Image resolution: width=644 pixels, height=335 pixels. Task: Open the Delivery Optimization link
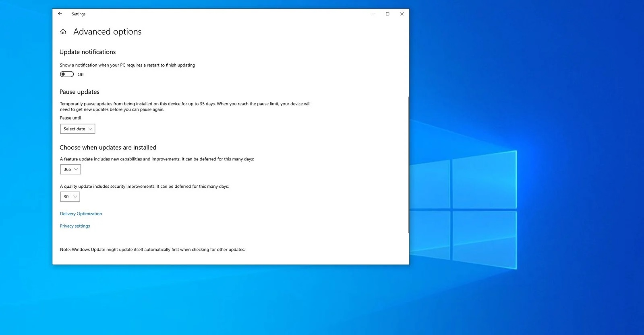(x=81, y=214)
